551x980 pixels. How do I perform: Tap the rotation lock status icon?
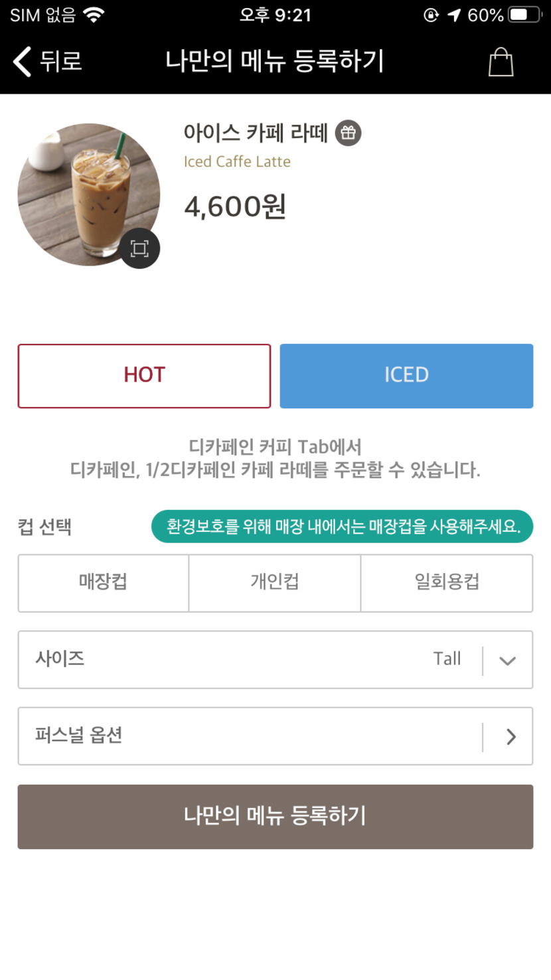pyautogui.click(x=432, y=15)
